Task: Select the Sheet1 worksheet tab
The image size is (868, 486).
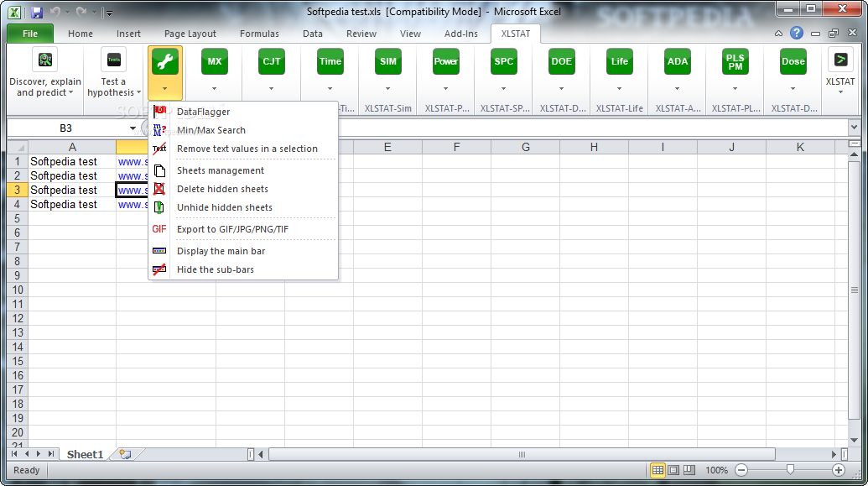Action: coord(86,454)
